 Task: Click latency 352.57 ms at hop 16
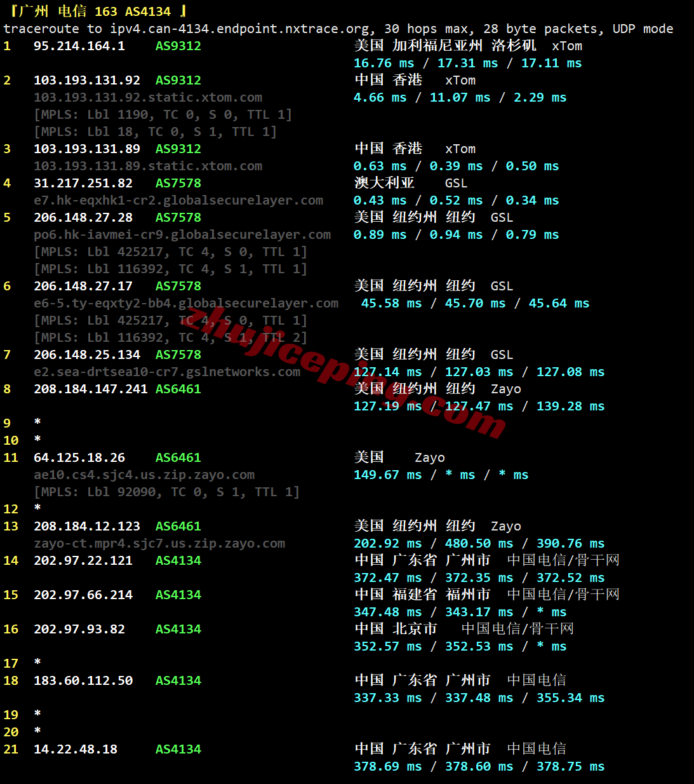(388, 646)
